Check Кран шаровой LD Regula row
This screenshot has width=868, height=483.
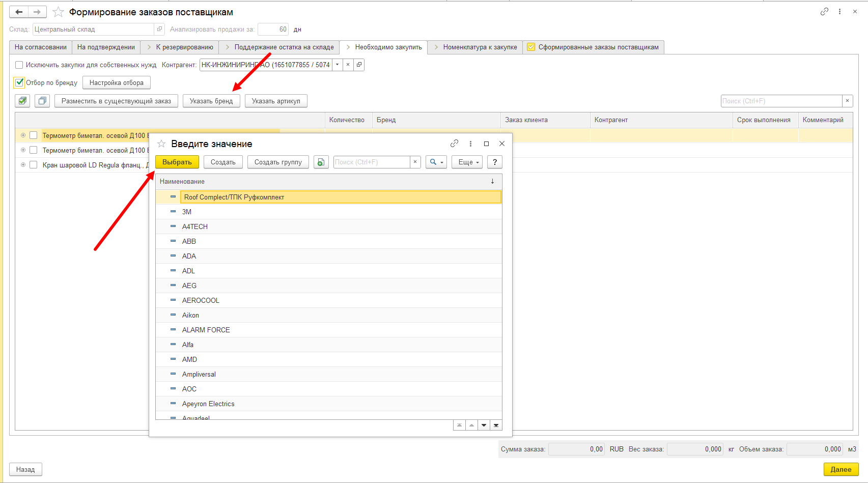point(34,165)
